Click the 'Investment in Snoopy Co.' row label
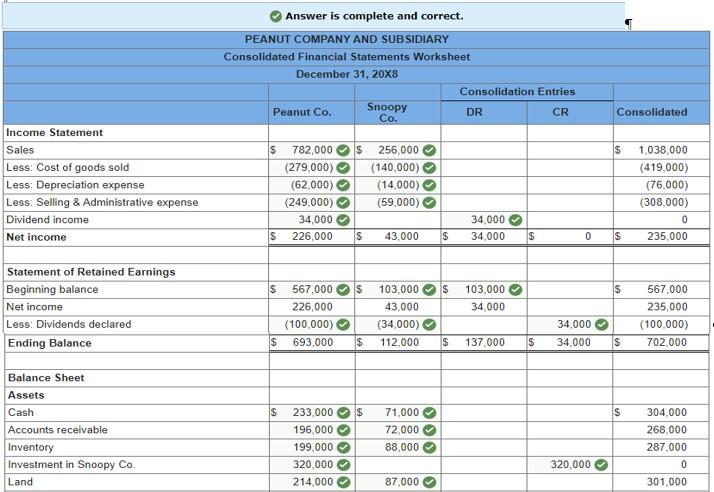This screenshot has width=714, height=492. (71, 465)
